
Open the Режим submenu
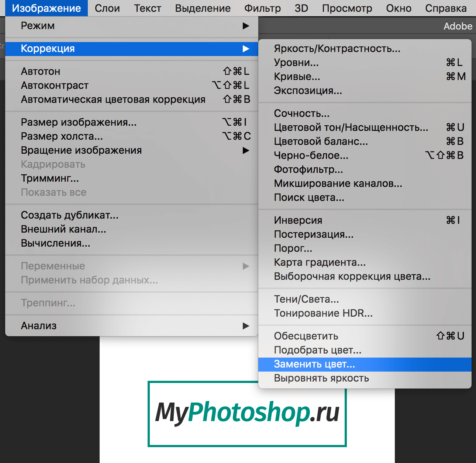point(38,25)
